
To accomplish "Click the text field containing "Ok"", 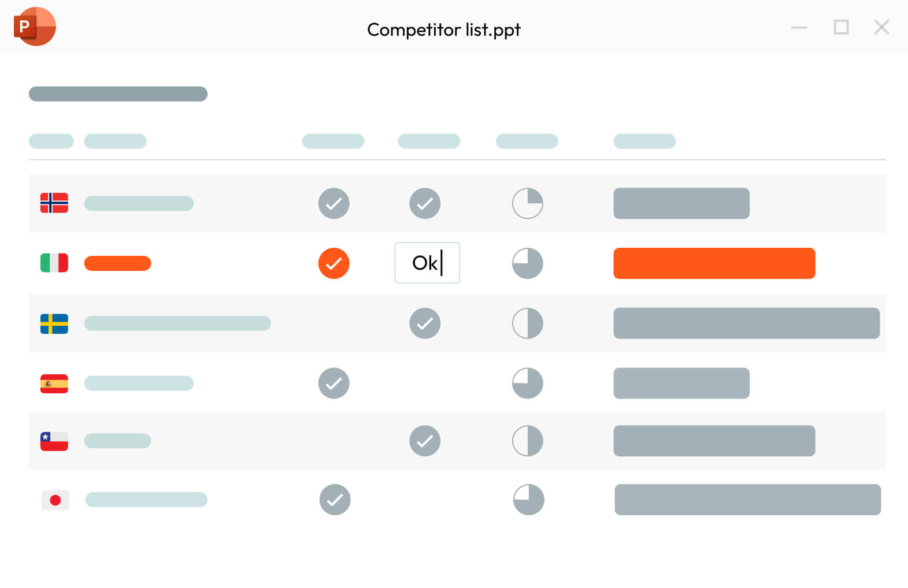I will 427,263.
